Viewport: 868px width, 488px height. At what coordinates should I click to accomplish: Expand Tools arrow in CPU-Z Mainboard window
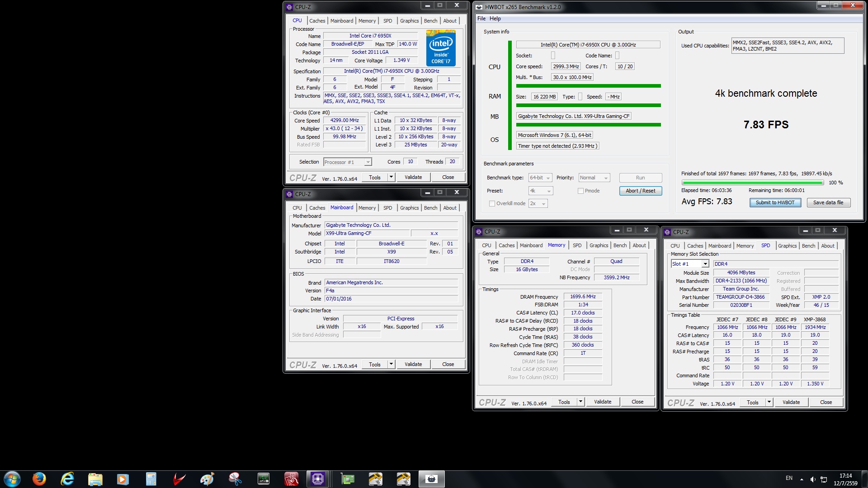pos(392,364)
